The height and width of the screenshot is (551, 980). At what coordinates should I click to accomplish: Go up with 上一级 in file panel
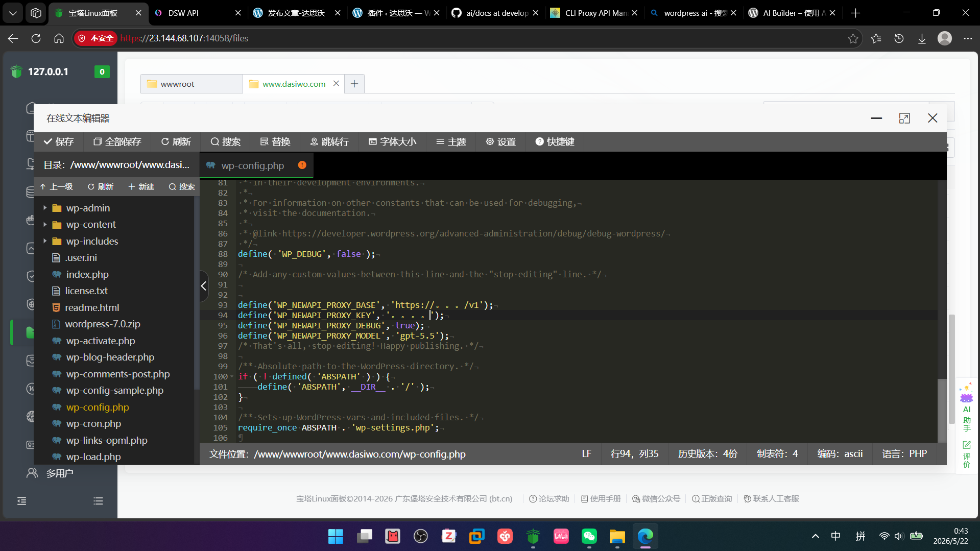56,187
